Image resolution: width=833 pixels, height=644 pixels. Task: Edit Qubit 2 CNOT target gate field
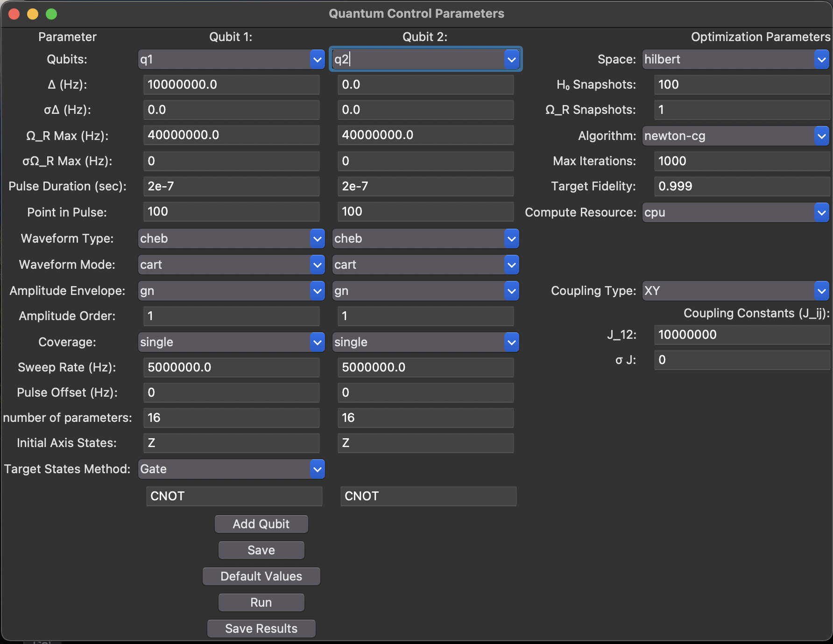click(429, 496)
